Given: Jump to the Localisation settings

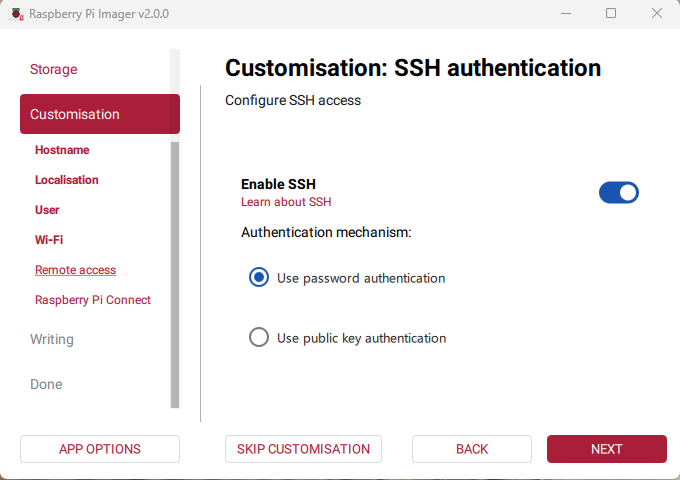Looking at the screenshot, I should [x=67, y=180].
